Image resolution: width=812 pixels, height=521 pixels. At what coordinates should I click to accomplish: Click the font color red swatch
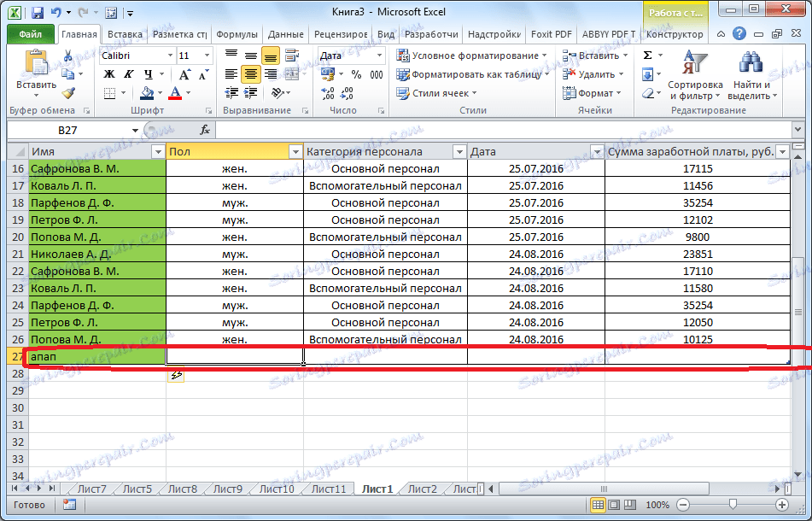176,93
